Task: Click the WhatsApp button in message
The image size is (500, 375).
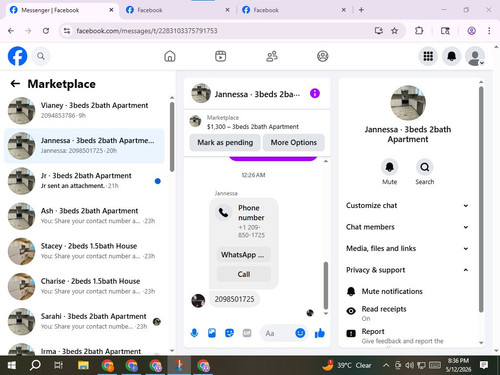Action: tap(244, 255)
